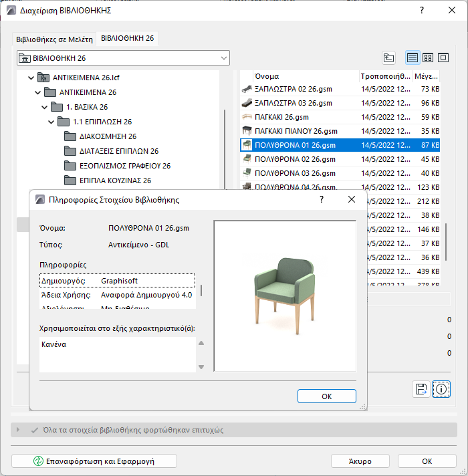Open the Βιβλιοθήκες σε Μελέτη tab
468x476 pixels.
tap(54, 39)
